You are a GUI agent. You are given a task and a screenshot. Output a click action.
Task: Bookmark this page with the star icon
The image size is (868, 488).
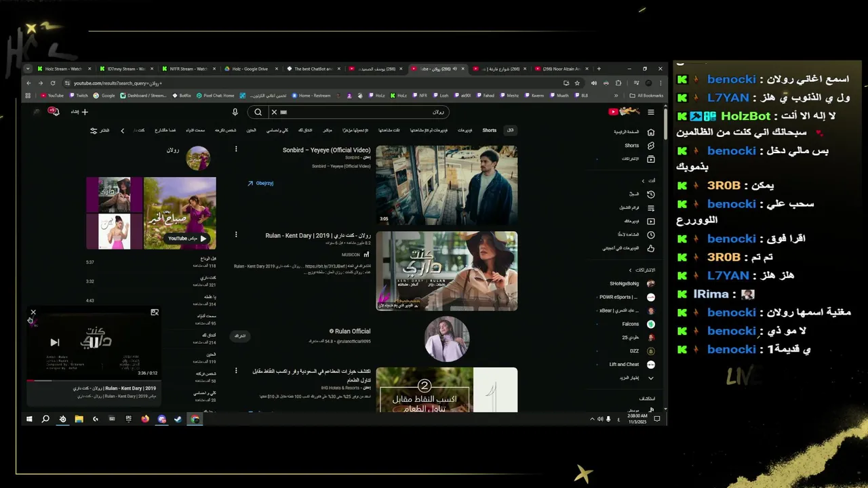(x=577, y=83)
